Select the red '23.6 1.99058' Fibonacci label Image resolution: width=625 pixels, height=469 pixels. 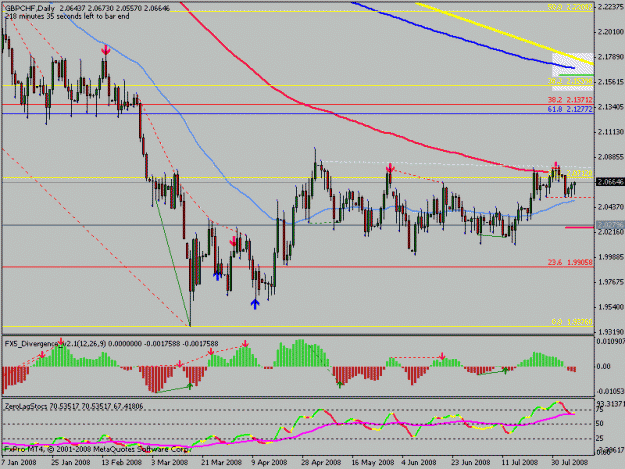[570, 262]
